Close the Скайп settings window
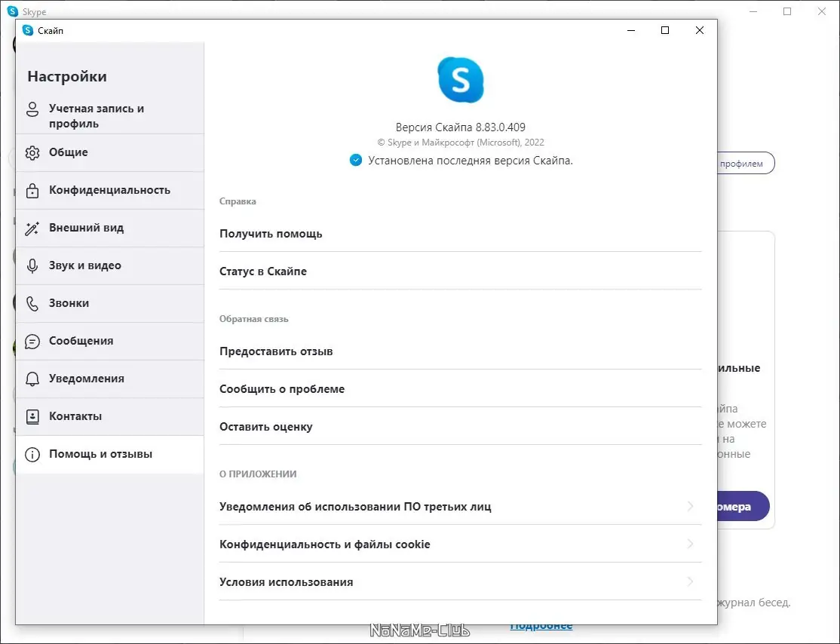The width and height of the screenshot is (840, 644). click(699, 30)
